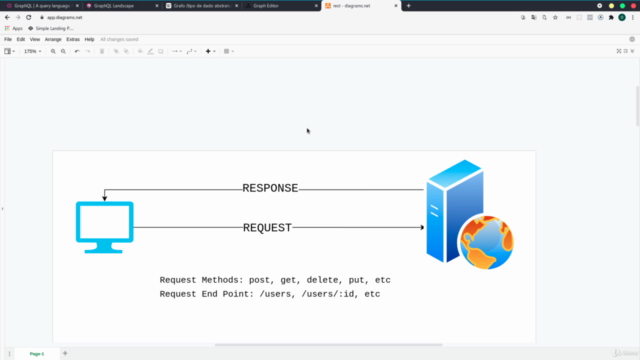The width and height of the screenshot is (640, 360).
Task: Reload the page
Action: pyautogui.click(x=29, y=18)
